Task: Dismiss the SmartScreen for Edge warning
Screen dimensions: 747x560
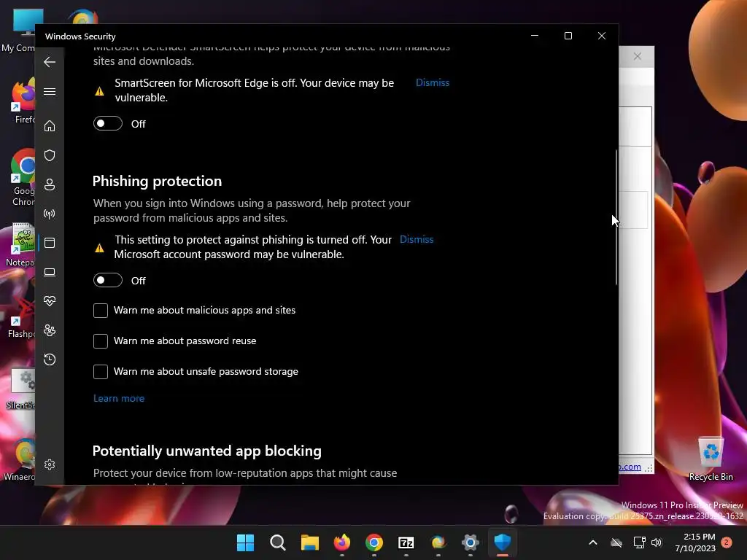Action: (x=433, y=82)
